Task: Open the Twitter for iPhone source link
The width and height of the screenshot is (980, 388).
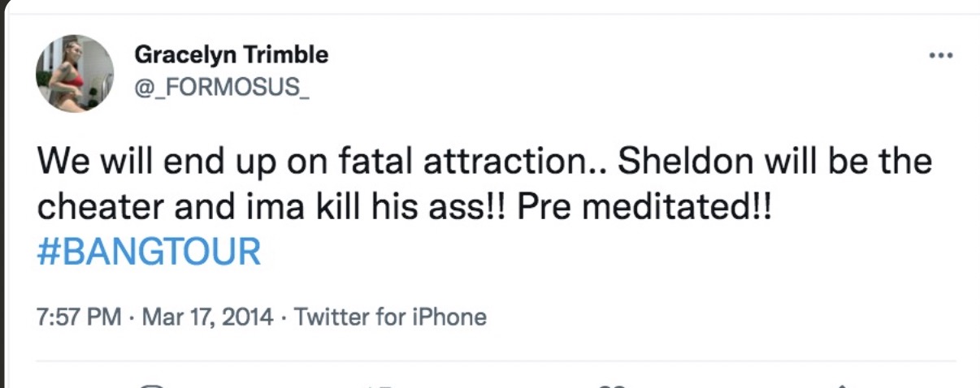Action: 390,316
